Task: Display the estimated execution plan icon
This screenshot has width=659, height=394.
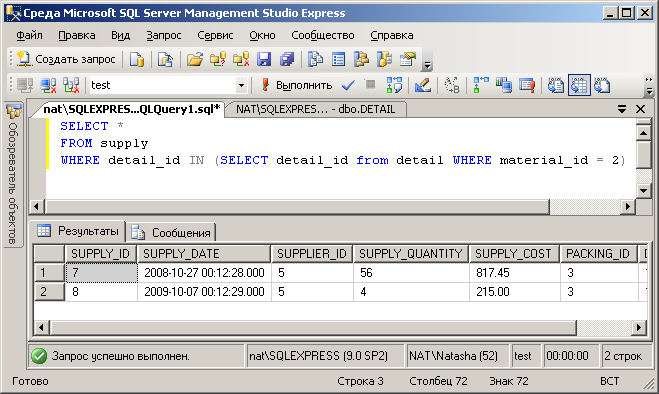Action: 394,85
